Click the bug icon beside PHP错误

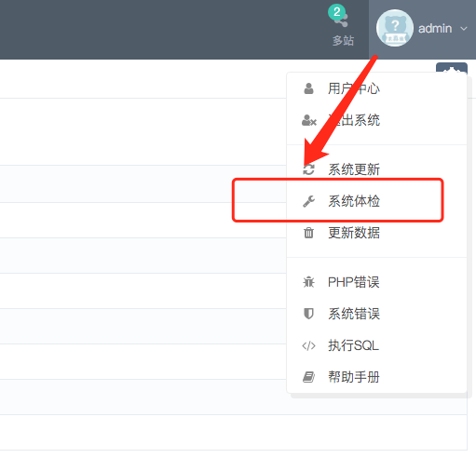pyautogui.click(x=308, y=282)
